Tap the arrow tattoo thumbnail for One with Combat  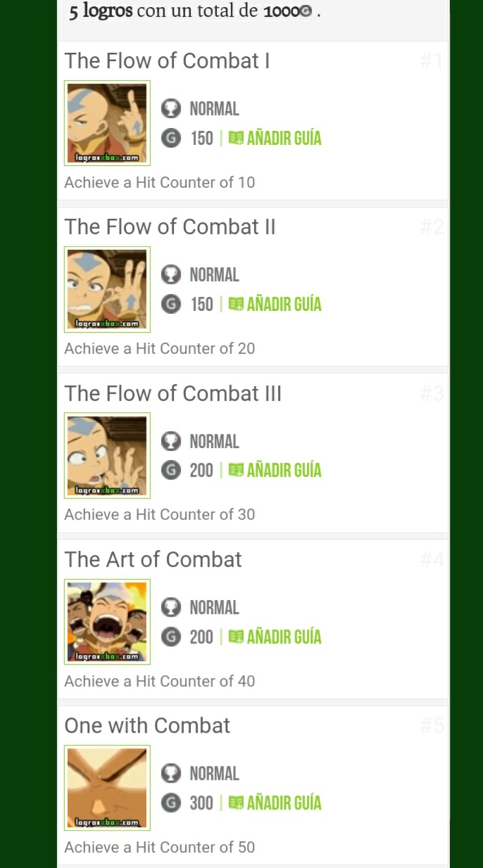pyautogui.click(x=107, y=788)
